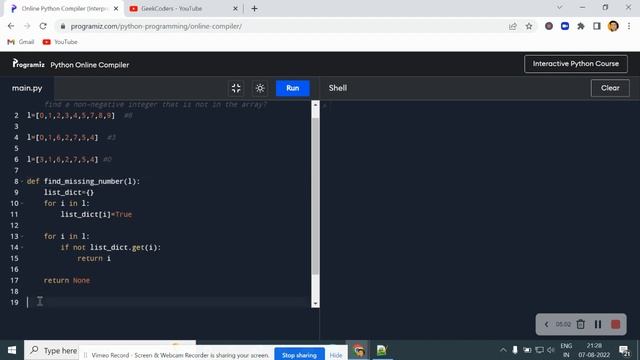Click 'return None' code line
Screen dimensions: 640x360
tap(67, 280)
